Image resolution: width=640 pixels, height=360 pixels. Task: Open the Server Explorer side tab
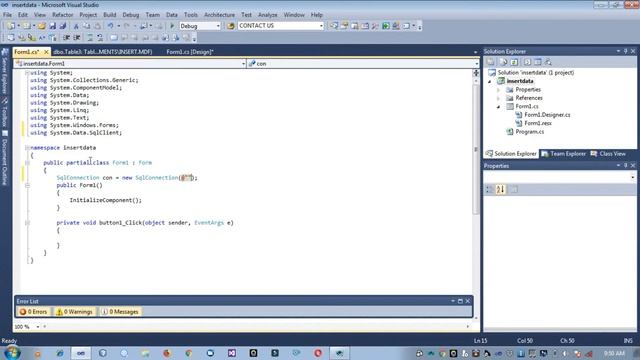coord(5,71)
